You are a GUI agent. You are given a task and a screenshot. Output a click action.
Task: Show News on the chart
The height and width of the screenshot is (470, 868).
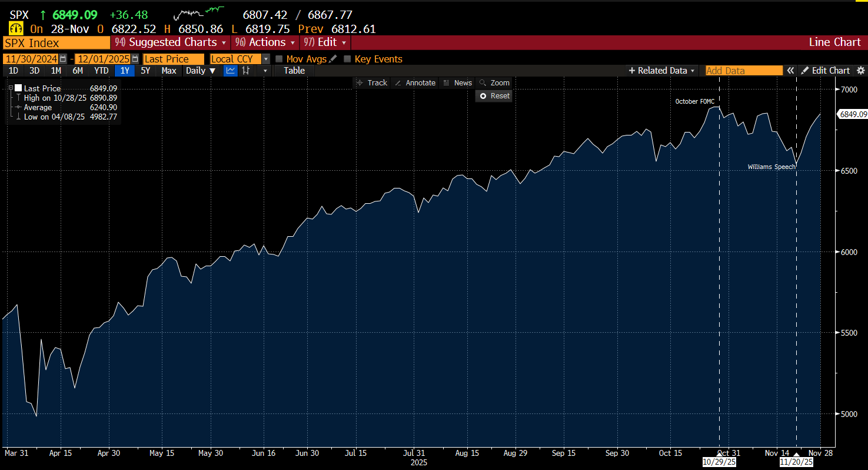457,83
